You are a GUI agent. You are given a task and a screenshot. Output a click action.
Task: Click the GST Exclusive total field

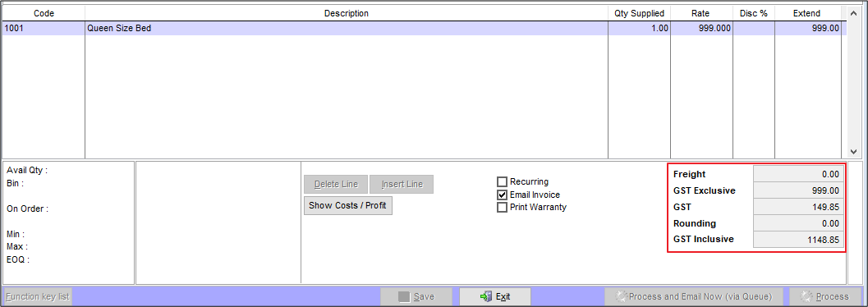(x=798, y=190)
